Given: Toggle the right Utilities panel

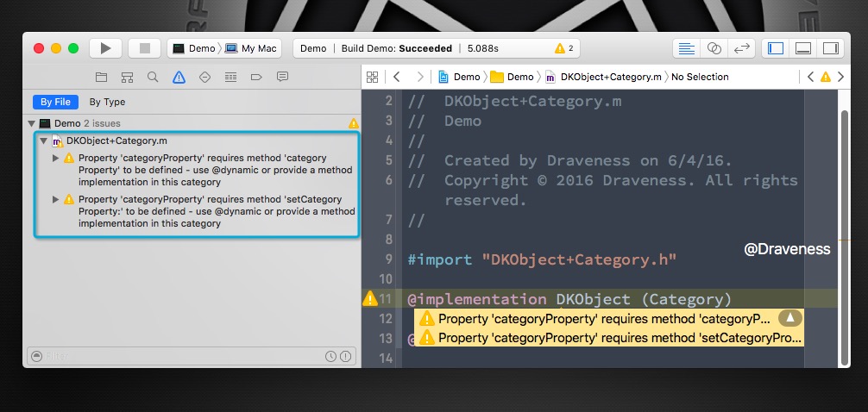Looking at the screenshot, I should (829, 48).
